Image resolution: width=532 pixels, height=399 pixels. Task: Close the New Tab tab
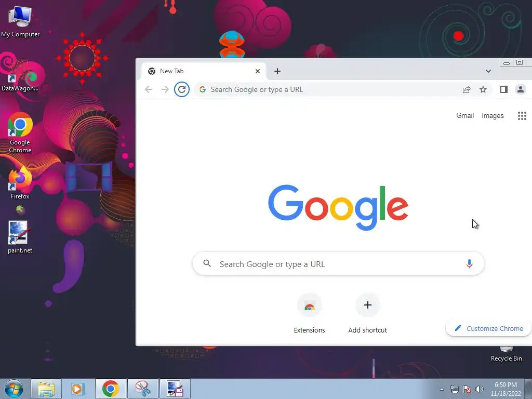(x=258, y=71)
